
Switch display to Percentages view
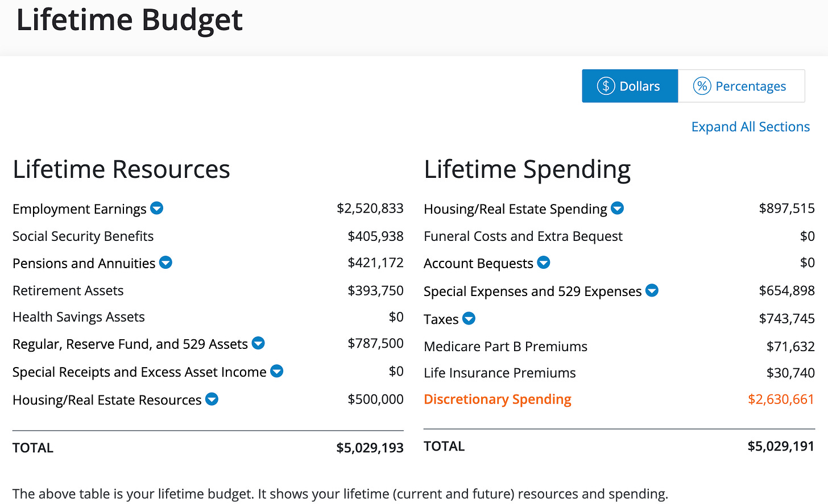point(741,86)
